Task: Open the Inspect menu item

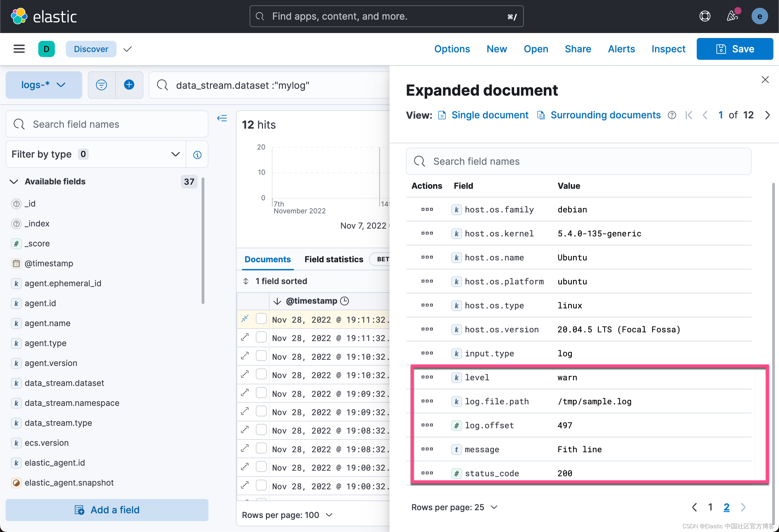Action: 668,49
